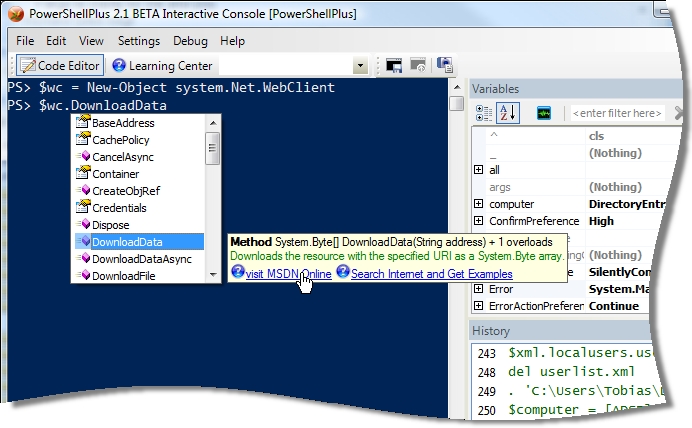This screenshot has height=428, width=692.
Task: Select history entry 243 $xml.localusers
Action: 563,353
